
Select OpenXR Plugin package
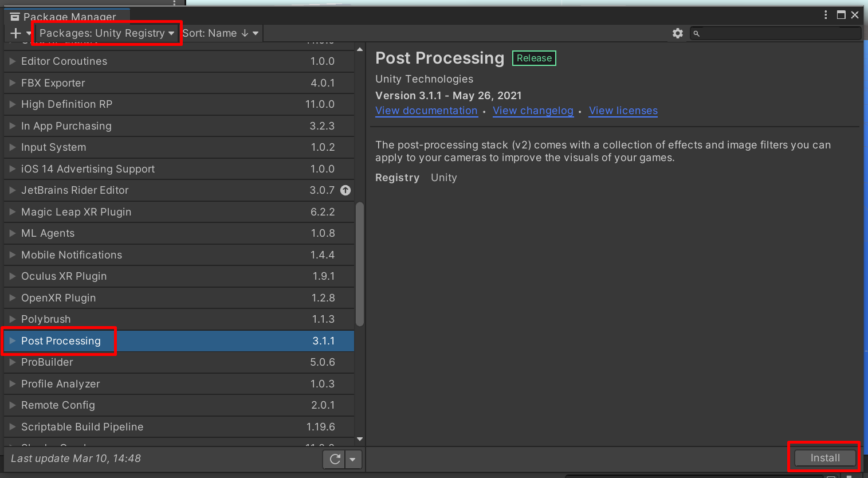179,297
